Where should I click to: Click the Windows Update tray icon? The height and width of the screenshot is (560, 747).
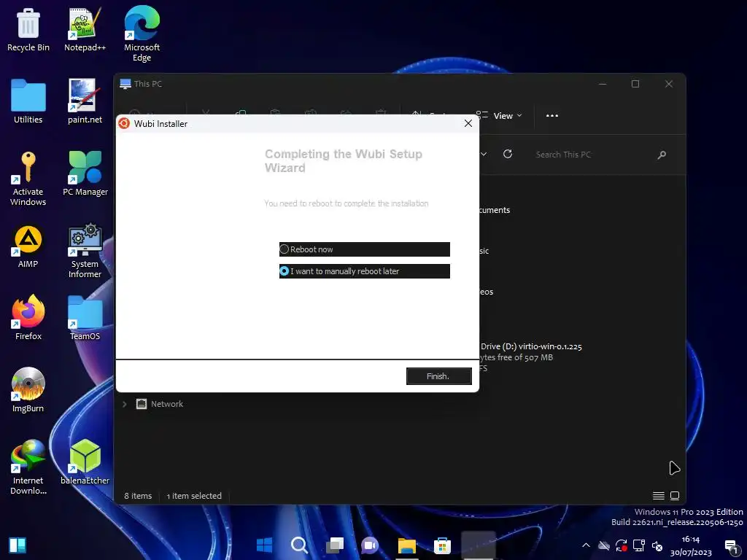(x=622, y=545)
